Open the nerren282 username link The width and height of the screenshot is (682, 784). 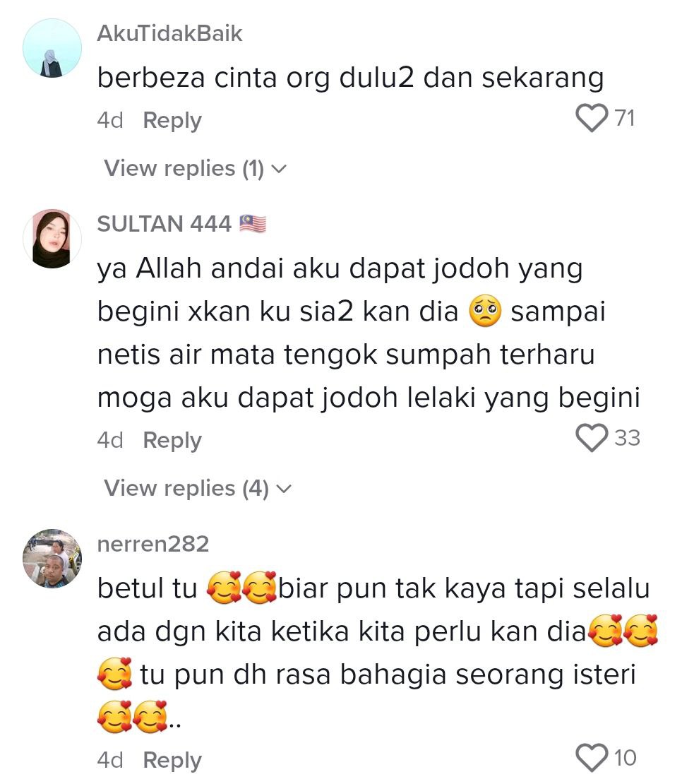pyautogui.click(x=153, y=544)
